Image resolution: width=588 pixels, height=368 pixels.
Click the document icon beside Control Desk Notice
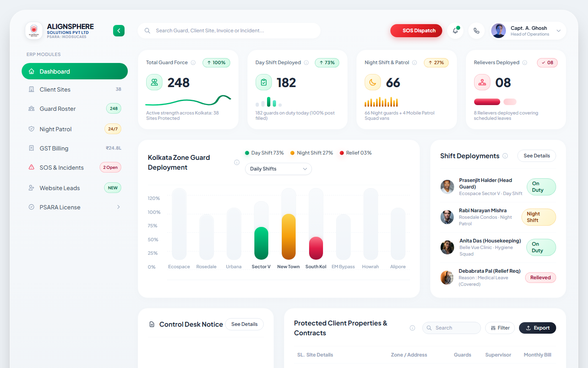152,324
